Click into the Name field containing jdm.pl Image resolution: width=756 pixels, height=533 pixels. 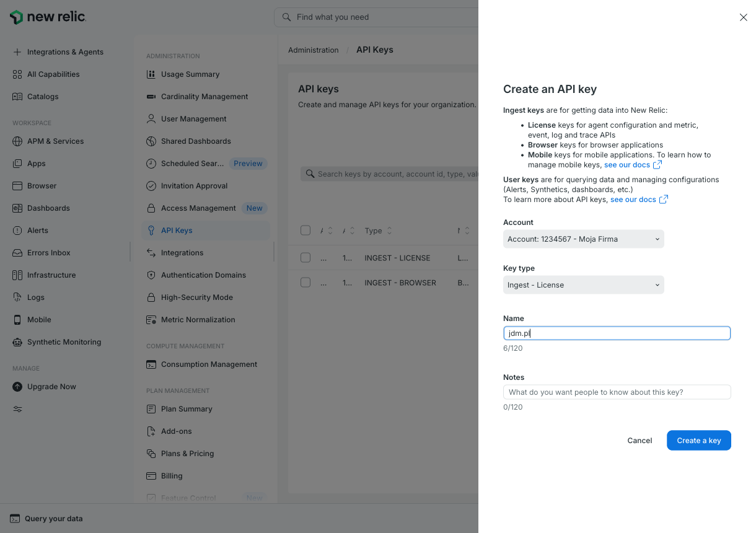point(617,333)
